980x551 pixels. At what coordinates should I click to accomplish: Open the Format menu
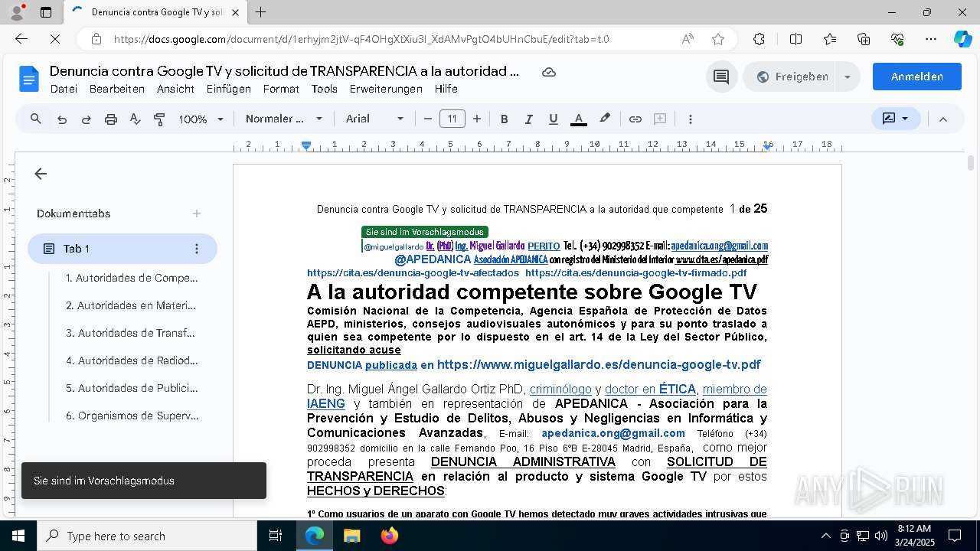pos(281,89)
